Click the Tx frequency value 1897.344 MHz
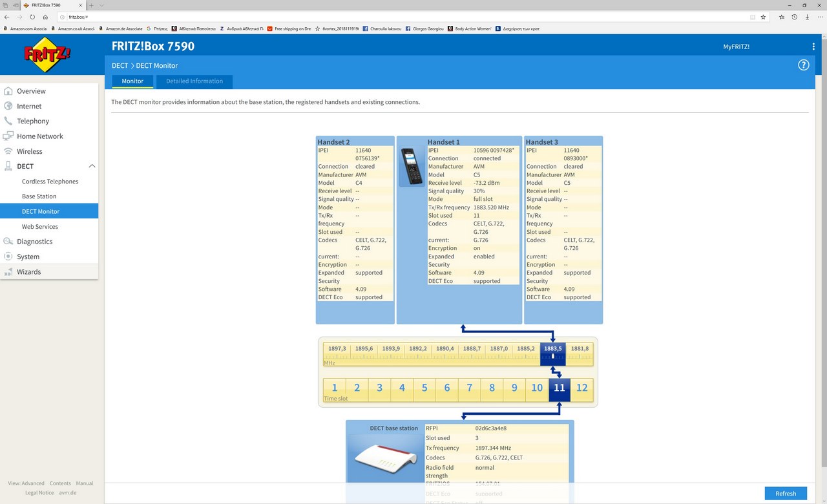This screenshot has width=827, height=504. [493, 448]
